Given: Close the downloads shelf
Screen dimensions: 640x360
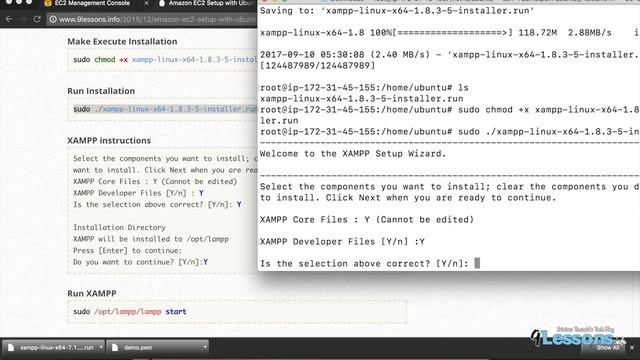Looking at the screenshot, I should (x=631, y=348).
